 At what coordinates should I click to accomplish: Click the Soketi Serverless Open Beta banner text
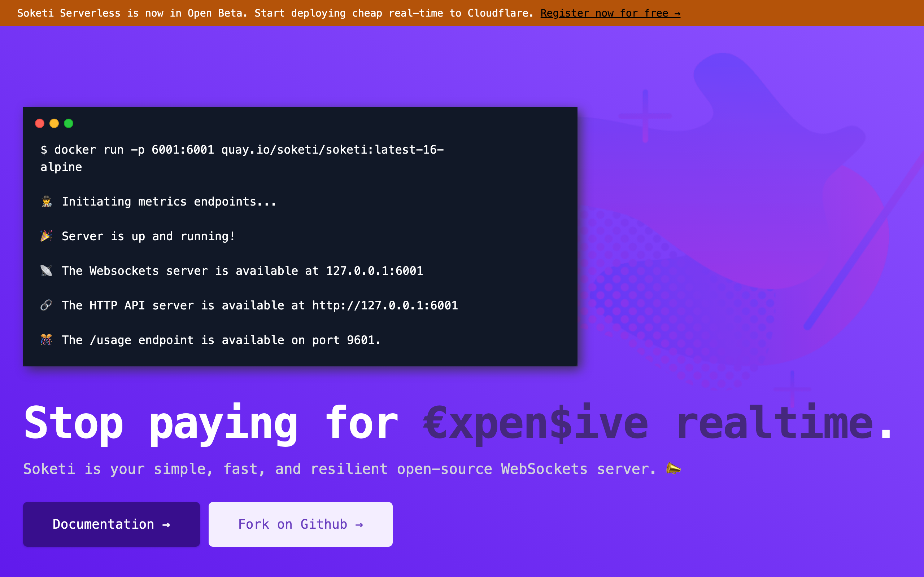pos(275,13)
